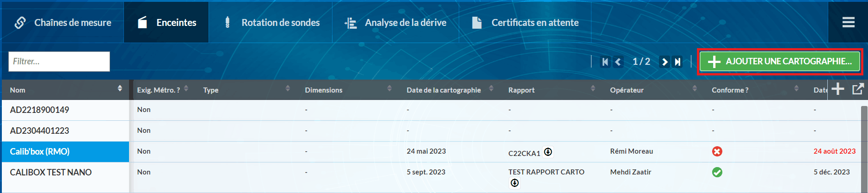This screenshot has width=868, height=193.
Task: Open the Rotation de sondes tab
Action: pyautogui.click(x=271, y=22)
